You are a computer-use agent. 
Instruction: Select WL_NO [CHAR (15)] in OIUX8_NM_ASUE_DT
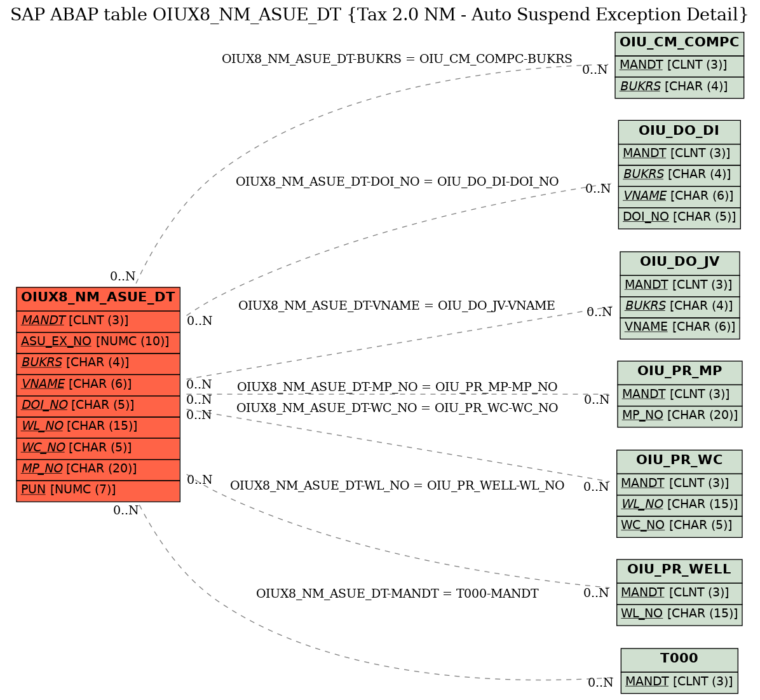coord(98,427)
